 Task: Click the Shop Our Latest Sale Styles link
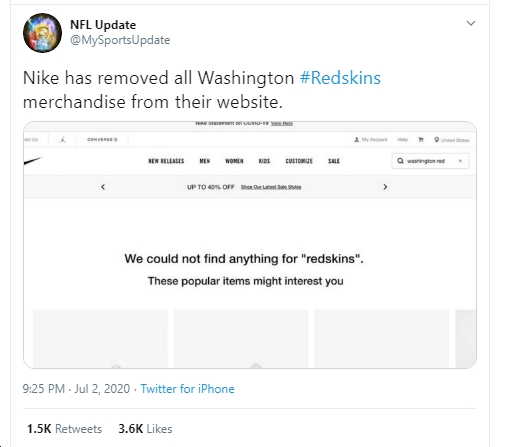[271, 187]
